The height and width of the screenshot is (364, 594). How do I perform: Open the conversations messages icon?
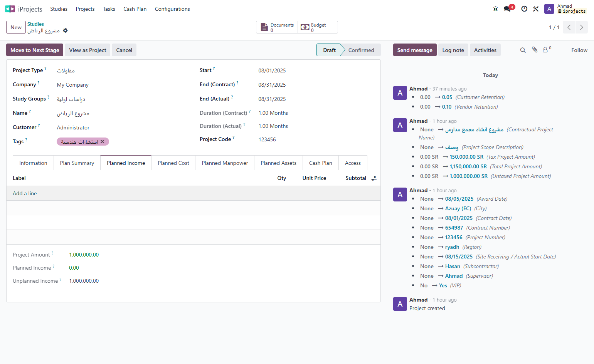click(x=507, y=9)
